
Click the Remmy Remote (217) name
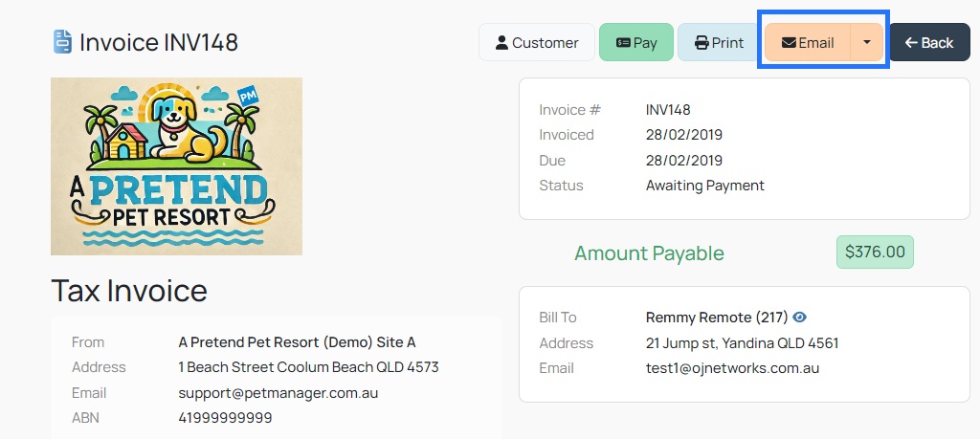pyautogui.click(x=717, y=318)
